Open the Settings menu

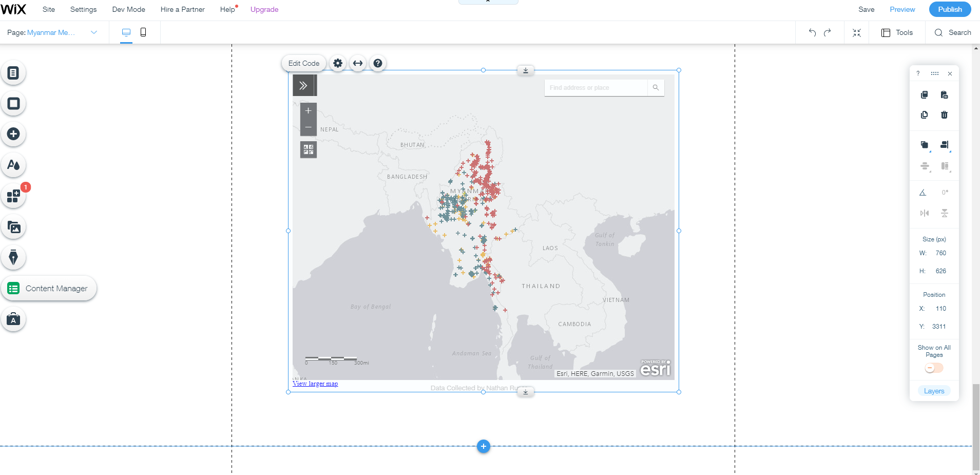point(83,9)
